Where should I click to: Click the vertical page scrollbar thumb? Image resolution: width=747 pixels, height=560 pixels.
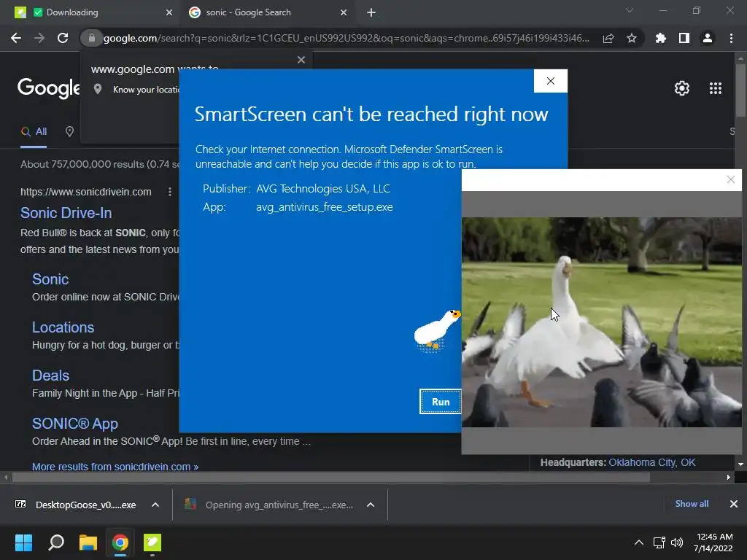point(740,90)
